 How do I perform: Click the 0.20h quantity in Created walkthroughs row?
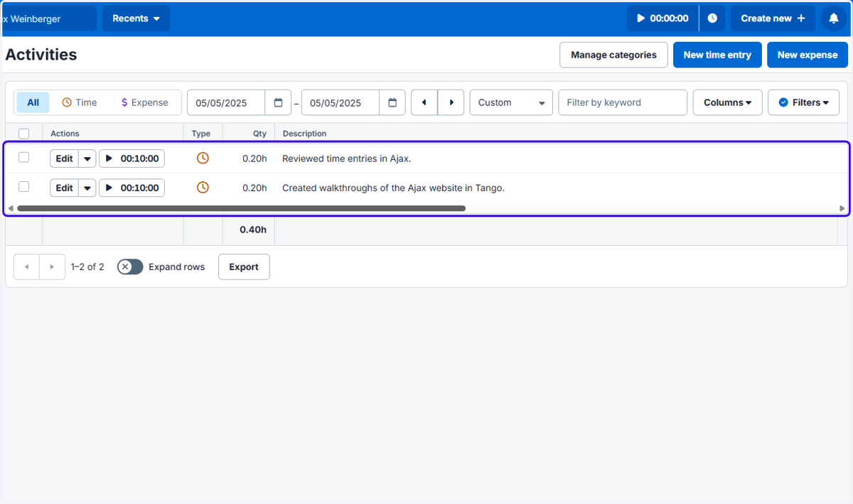(x=254, y=188)
